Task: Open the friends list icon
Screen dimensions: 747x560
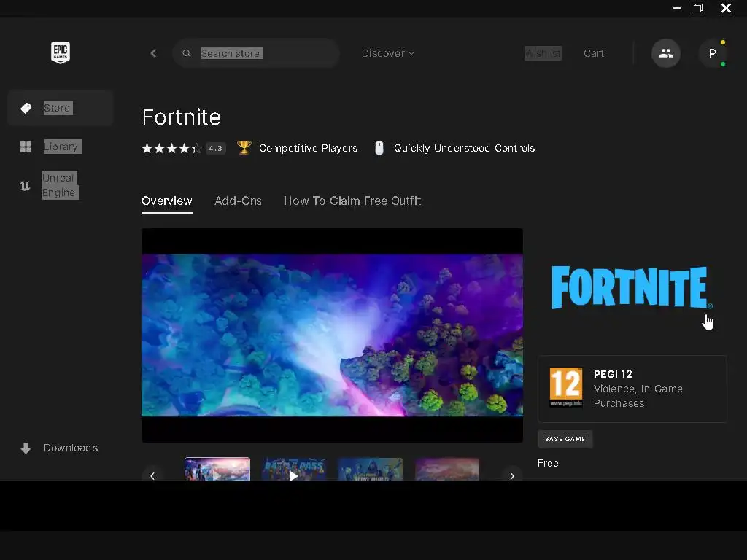Action: coord(666,53)
